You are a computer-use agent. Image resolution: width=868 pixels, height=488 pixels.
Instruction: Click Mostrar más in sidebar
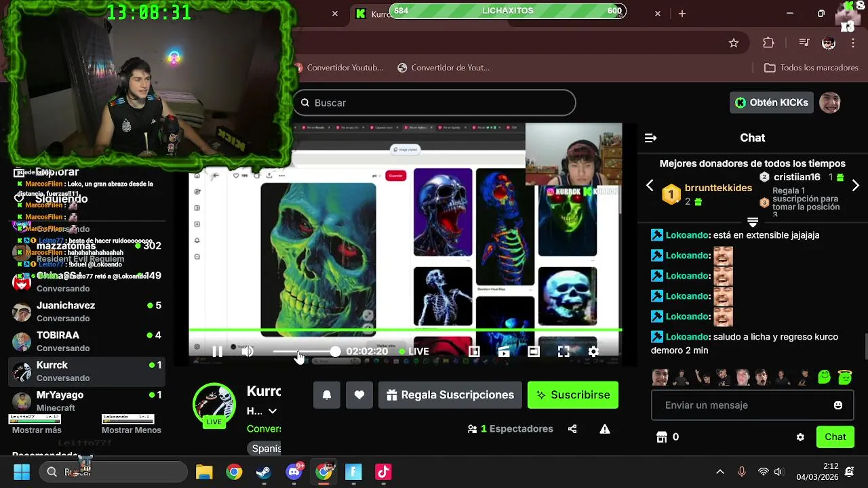37,430
